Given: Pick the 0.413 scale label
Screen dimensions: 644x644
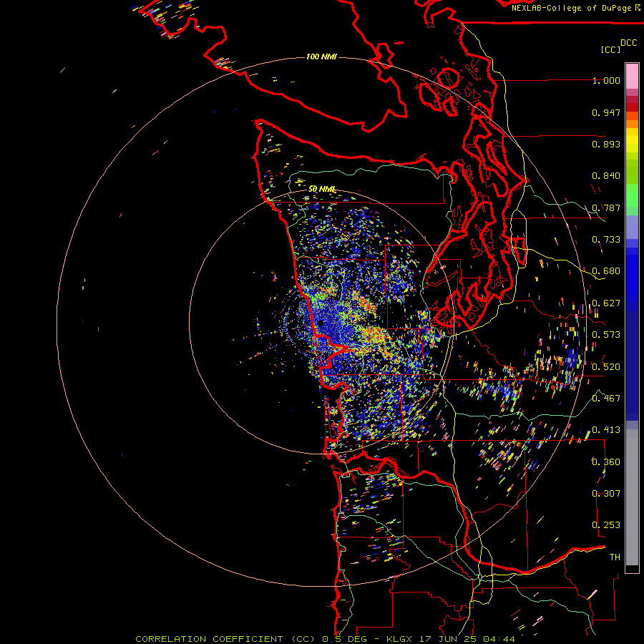Looking at the screenshot, I should pos(606,430).
